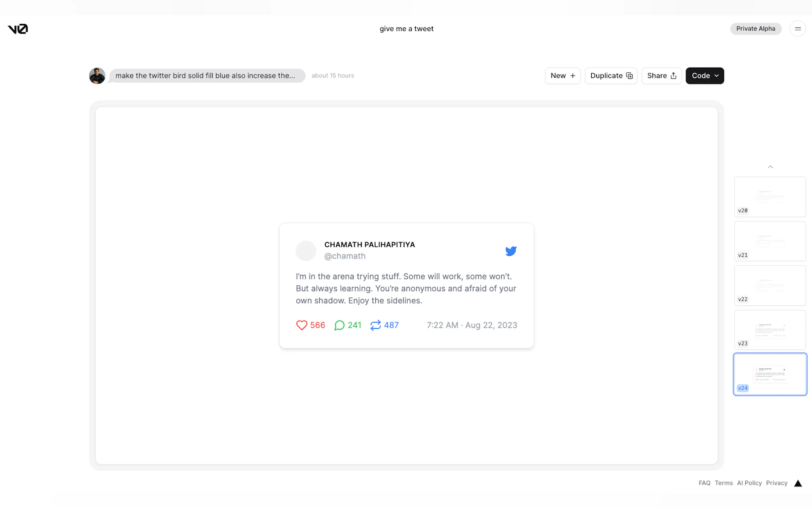Select the v20 version thumbnail
The image size is (812, 508).
click(770, 196)
